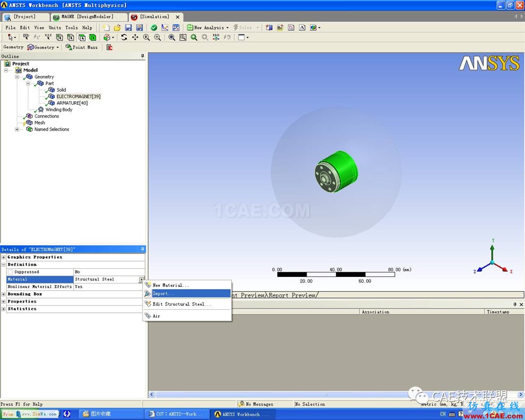Open the chart/graph toolbar icon

tap(165, 28)
